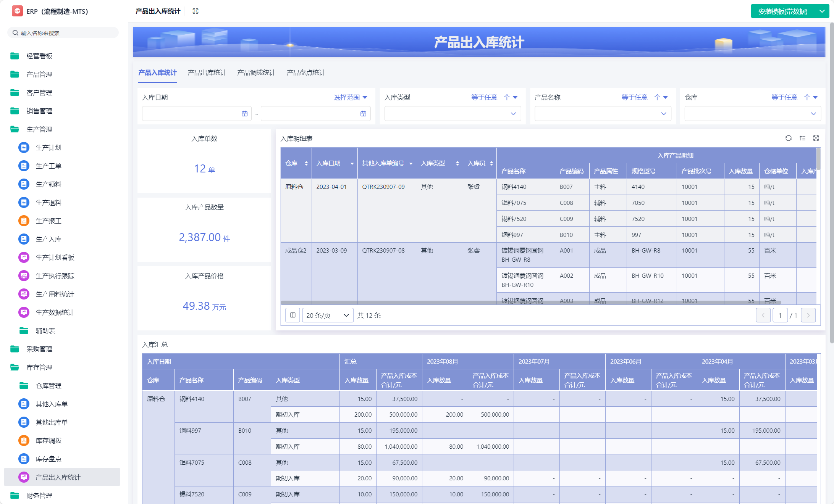Screen dimensions: 834x504
Task: Sort table by 仓库 column
Action: pos(306,163)
